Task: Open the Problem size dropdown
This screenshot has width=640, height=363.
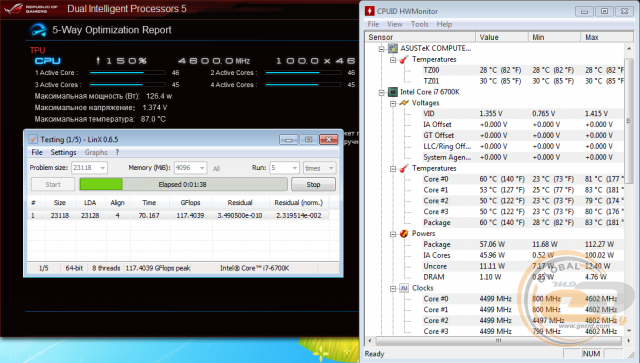Action: (102, 168)
